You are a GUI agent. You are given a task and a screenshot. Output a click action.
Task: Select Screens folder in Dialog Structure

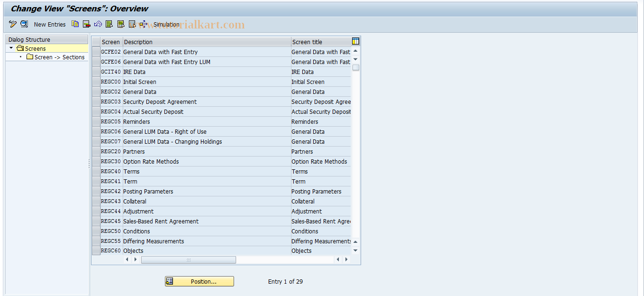pyautogui.click(x=31, y=48)
